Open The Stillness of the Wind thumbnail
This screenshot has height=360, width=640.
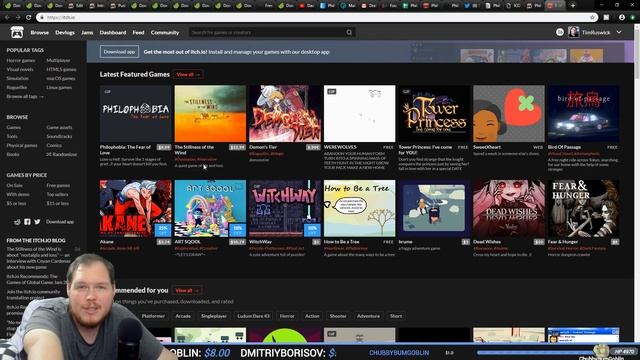coord(210,113)
